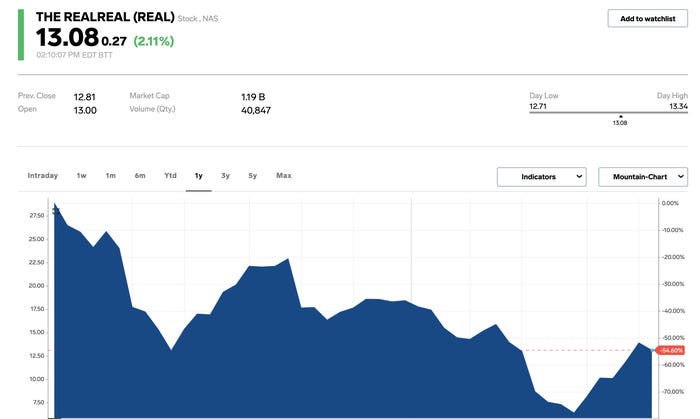The width and height of the screenshot is (700, 419).
Task: Select the 1m chart range
Action: point(110,175)
